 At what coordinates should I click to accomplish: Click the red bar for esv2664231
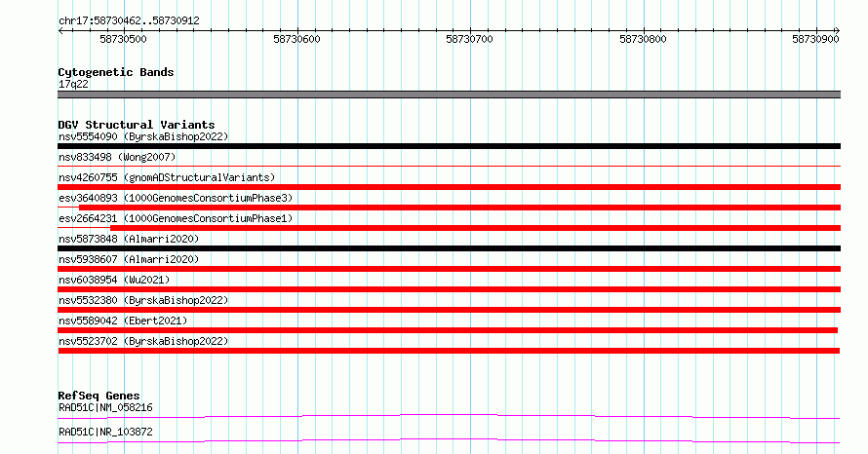[475, 228]
